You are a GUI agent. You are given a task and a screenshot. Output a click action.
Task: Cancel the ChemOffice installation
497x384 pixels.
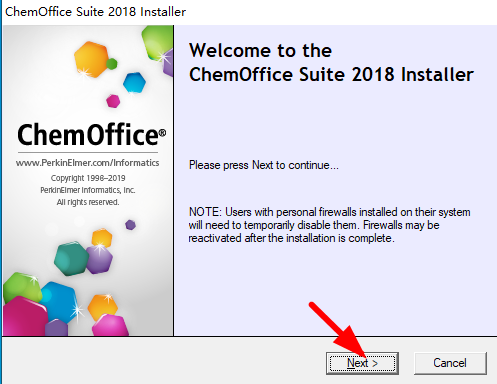pyautogui.click(x=450, y=363)
